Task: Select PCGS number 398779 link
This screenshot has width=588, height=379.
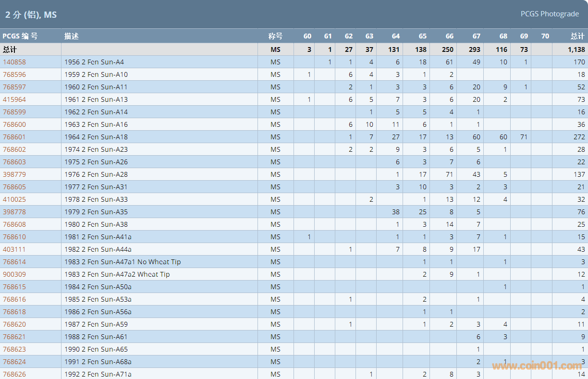Action: coord(14,174)
